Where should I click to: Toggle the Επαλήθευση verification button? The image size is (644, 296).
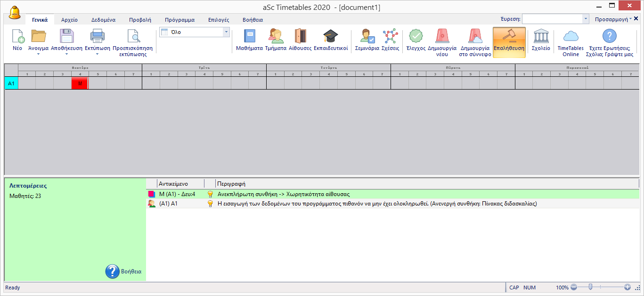tap(509, 42)
